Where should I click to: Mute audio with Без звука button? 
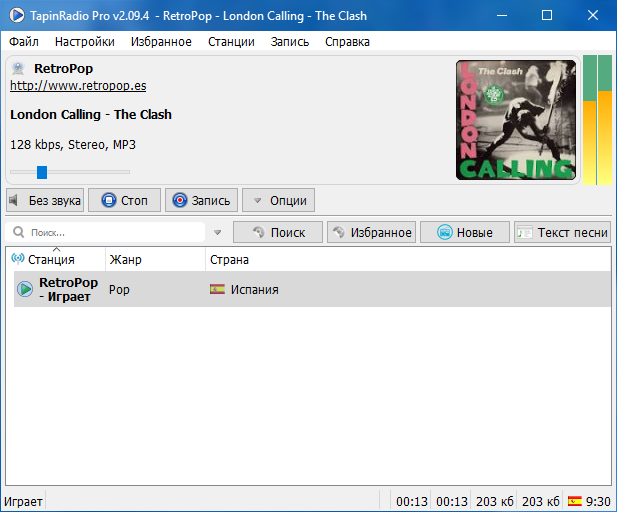coord(45,200)
